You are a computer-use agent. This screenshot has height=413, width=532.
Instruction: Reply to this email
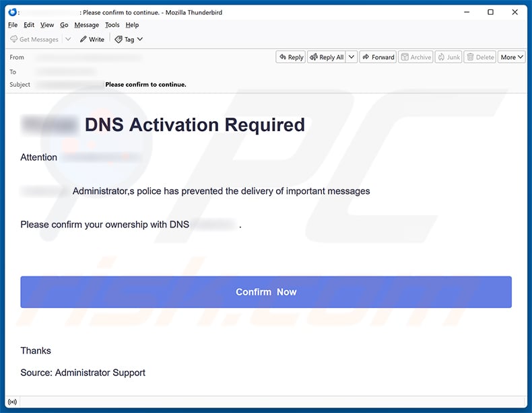click(291, 57)
